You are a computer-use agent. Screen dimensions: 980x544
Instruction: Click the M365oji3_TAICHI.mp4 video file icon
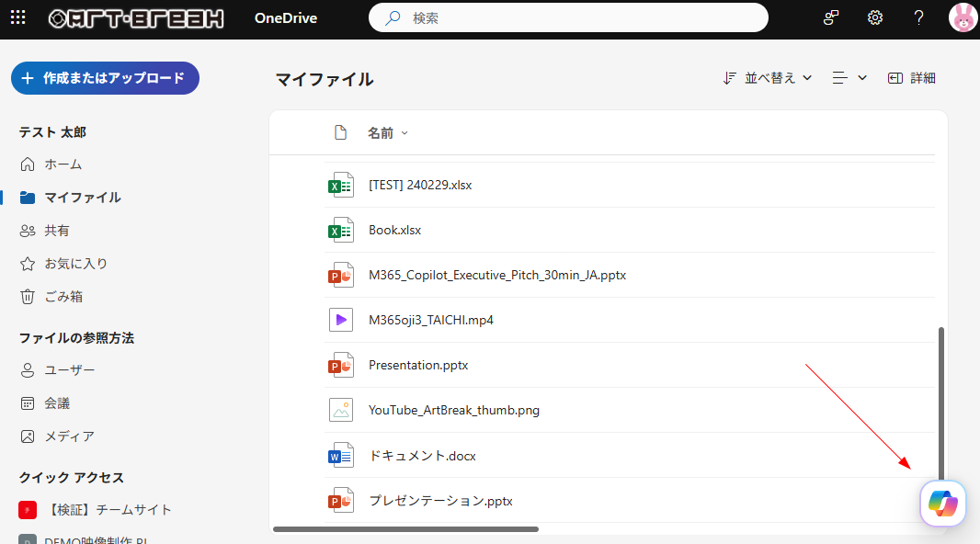(341, 320)
